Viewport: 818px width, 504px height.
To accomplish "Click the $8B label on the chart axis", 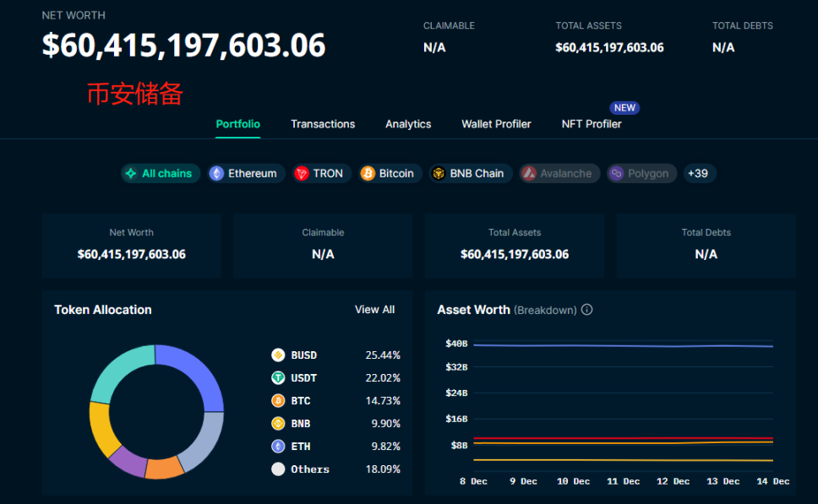I will pos(459,445).
